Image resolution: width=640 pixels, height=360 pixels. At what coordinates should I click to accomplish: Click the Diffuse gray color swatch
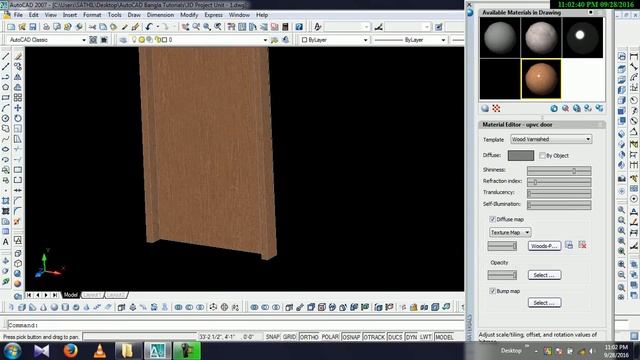[520, 155]
